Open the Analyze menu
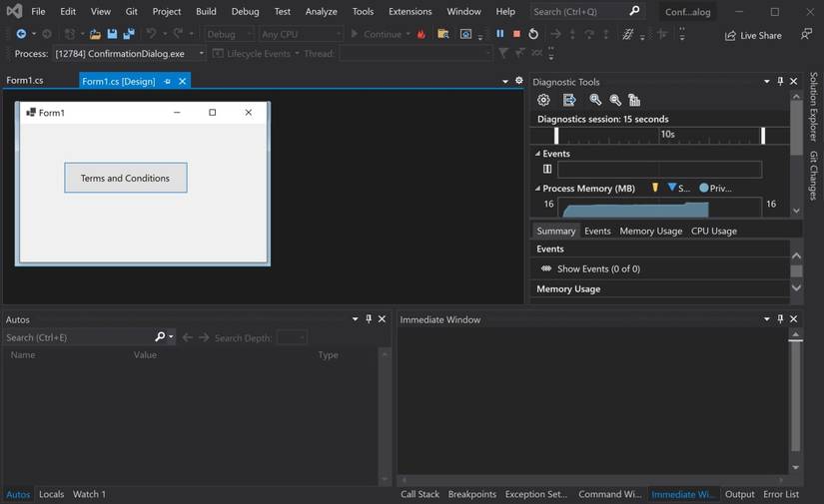Viewport: 824px width, 504px height. pos(321,11)
